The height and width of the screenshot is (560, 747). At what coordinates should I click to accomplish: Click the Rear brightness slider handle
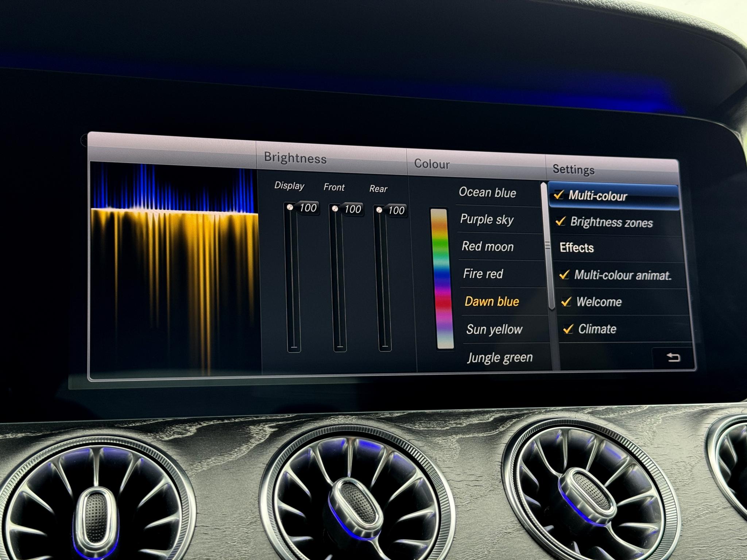(379, 210)
